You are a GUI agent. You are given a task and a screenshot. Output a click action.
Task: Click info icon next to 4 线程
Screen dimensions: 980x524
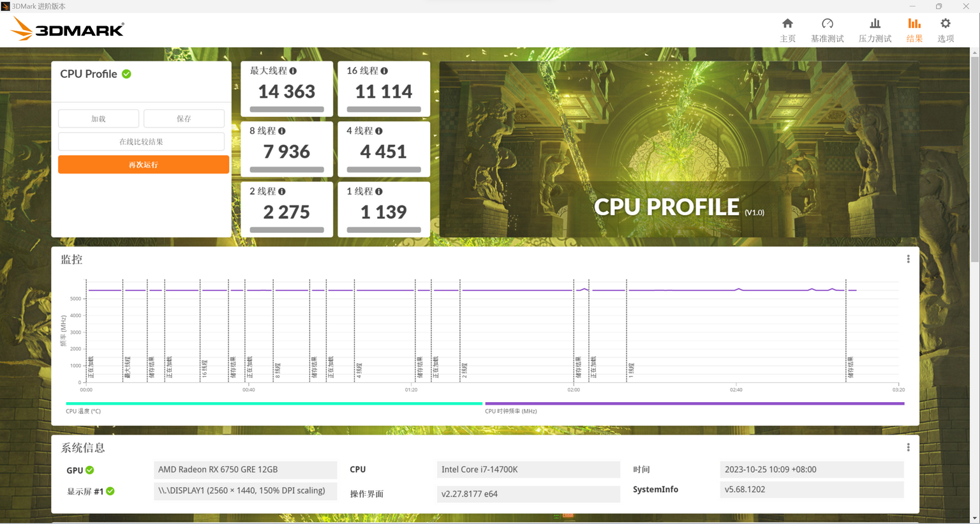(x=379, y=131)
